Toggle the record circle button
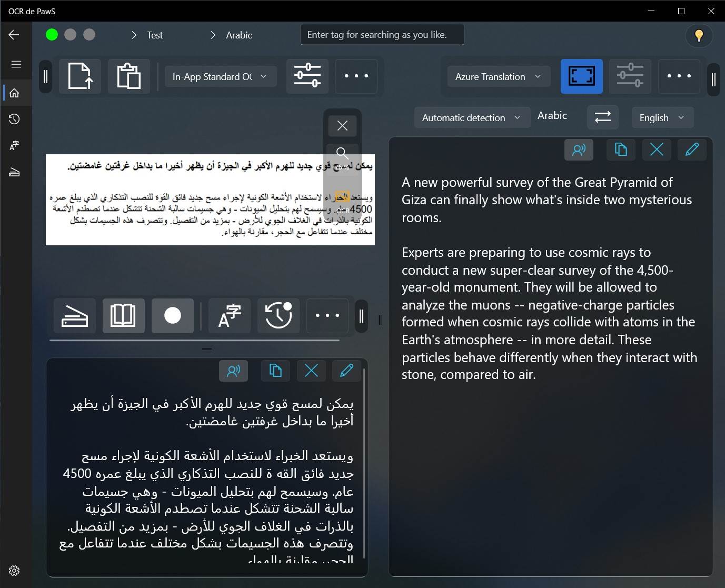 [x=173, y=316]
